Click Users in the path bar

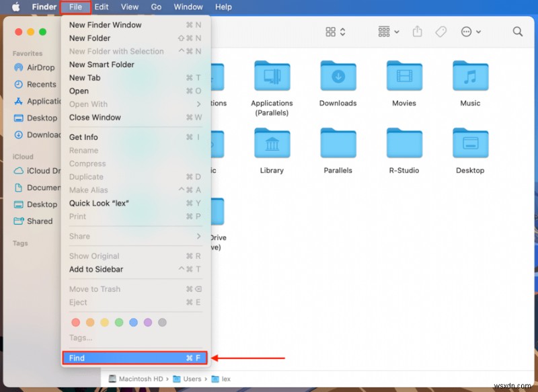click(192, 379)
